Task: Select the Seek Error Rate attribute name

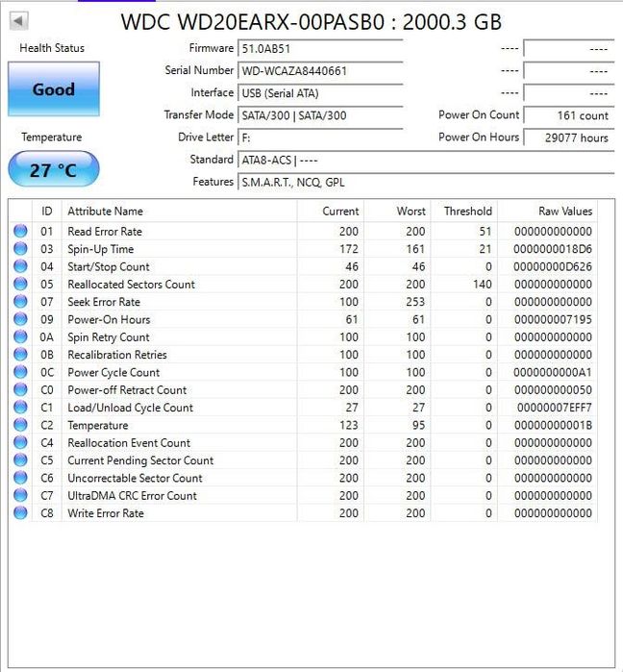Action: (x=104, y=302)
